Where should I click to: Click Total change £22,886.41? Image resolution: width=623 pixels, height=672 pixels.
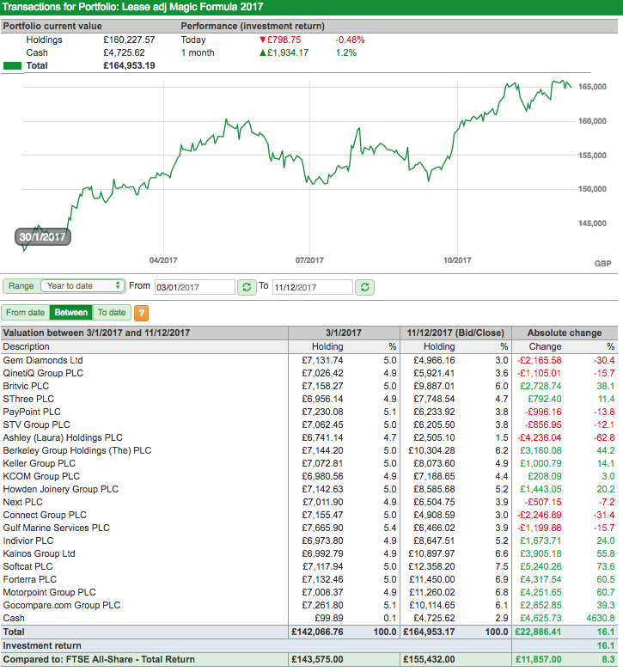[x=538, y=632]
